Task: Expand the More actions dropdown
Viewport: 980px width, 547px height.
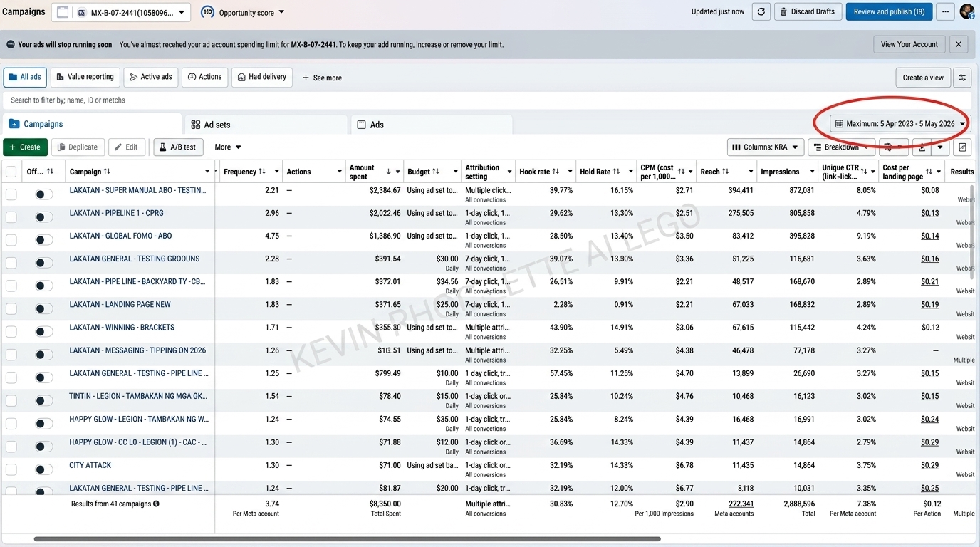Action: pos(228,147)
